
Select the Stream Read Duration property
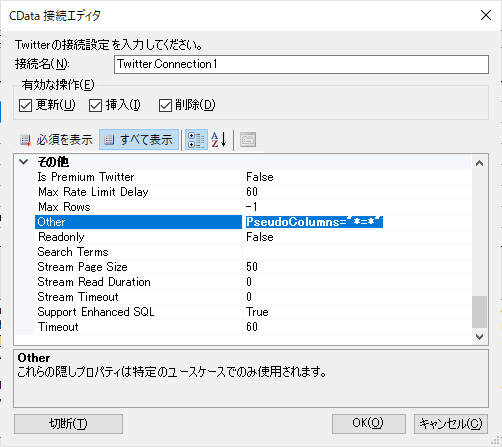click(x=138, y=282)
